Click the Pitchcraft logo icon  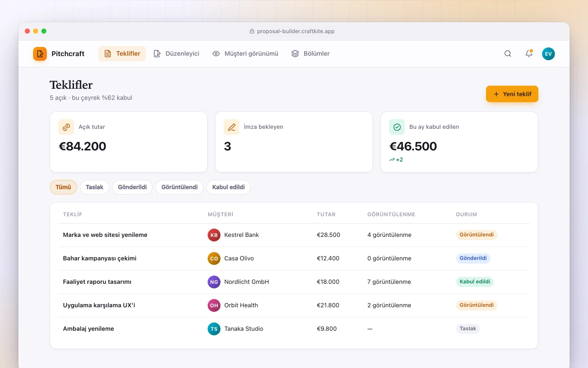click(40, 54)
